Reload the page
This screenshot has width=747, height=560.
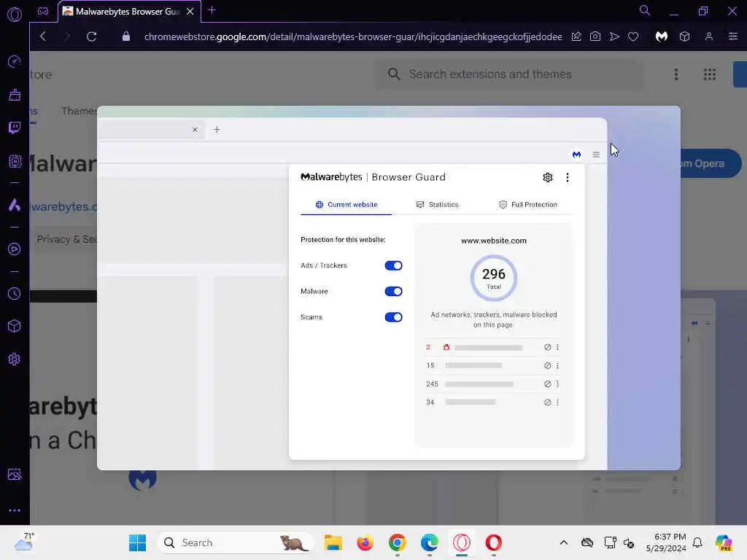[91, 36]
